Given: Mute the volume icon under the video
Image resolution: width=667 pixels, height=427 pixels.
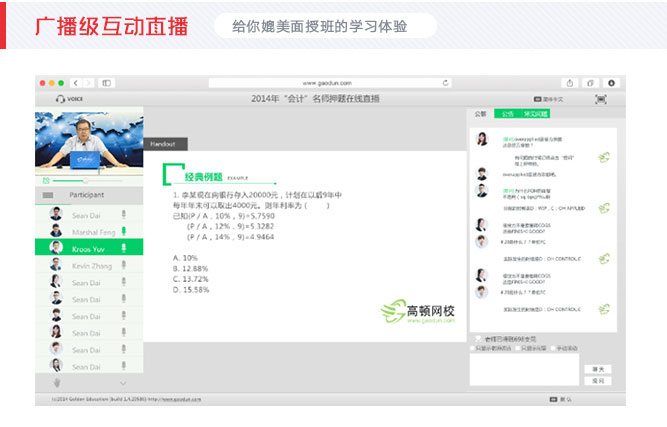Looking at the screenshot, I should click(46, 181).
